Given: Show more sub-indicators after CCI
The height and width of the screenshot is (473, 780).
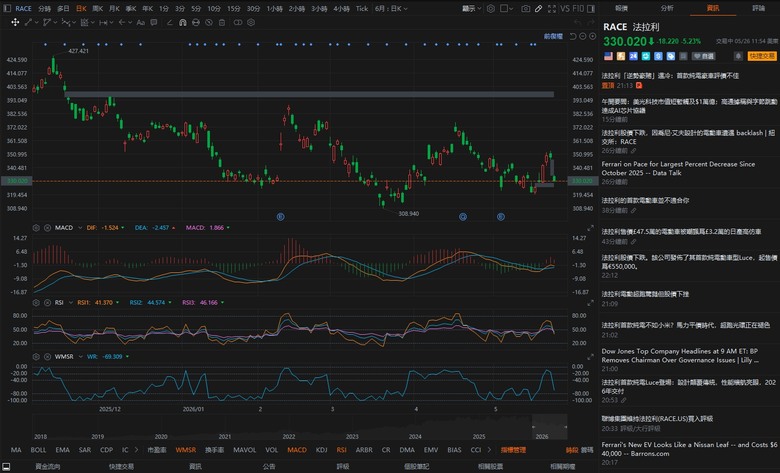Looking at the screenshot, I should coord(489,450).
